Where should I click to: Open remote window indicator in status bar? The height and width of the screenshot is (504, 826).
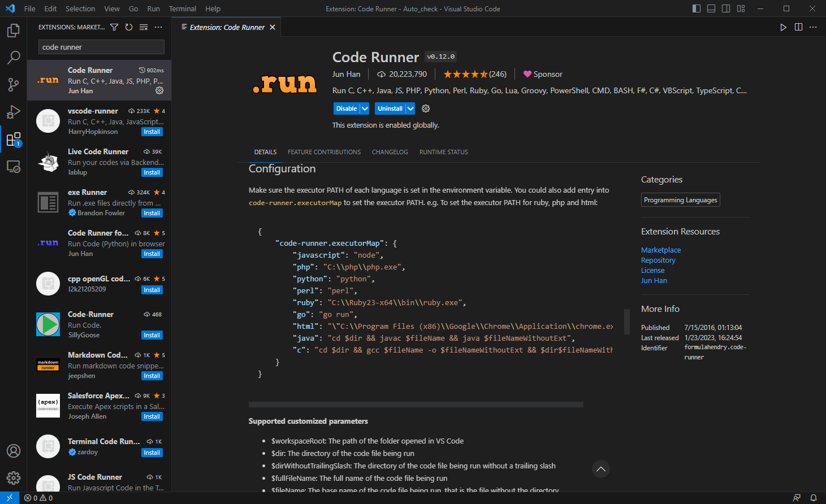tap(10, 498)
